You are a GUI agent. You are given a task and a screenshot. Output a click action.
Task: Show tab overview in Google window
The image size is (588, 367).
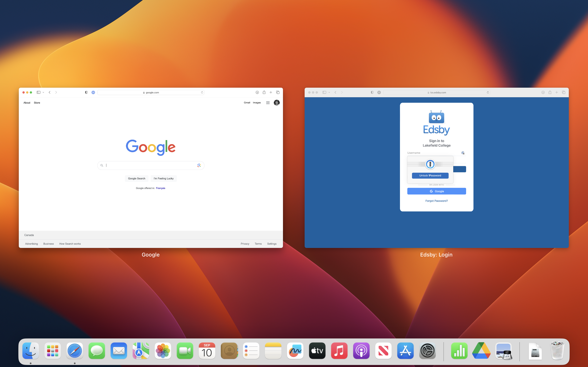(278, 93)
